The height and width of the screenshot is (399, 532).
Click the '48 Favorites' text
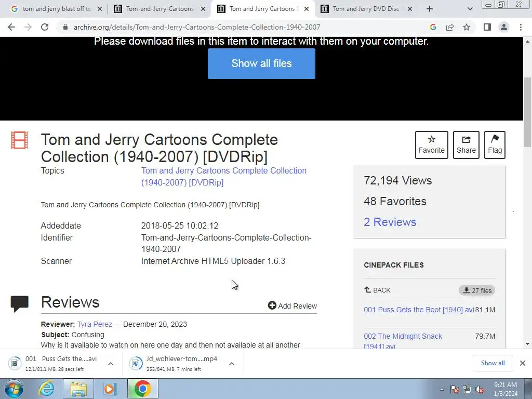click(395, 201)
